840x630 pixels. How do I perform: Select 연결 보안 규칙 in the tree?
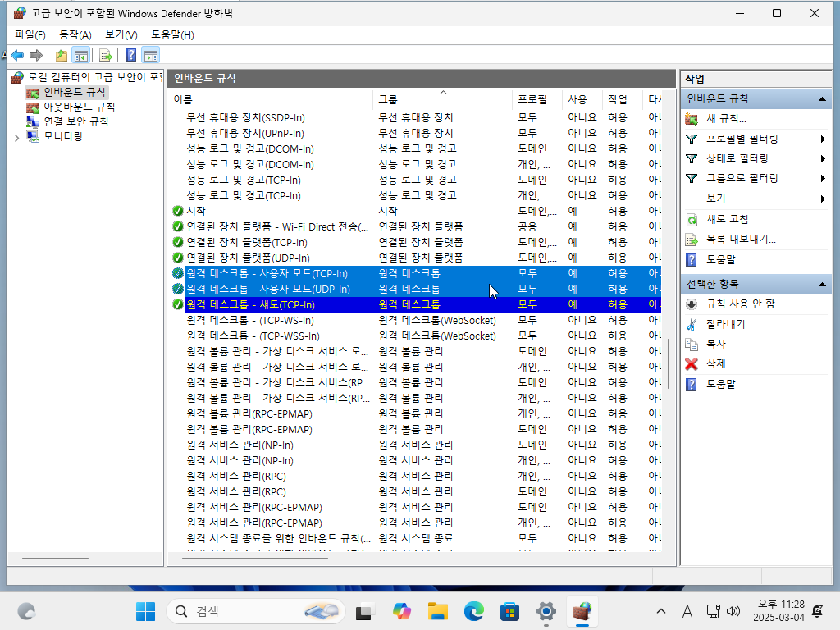tap(76, 121)
